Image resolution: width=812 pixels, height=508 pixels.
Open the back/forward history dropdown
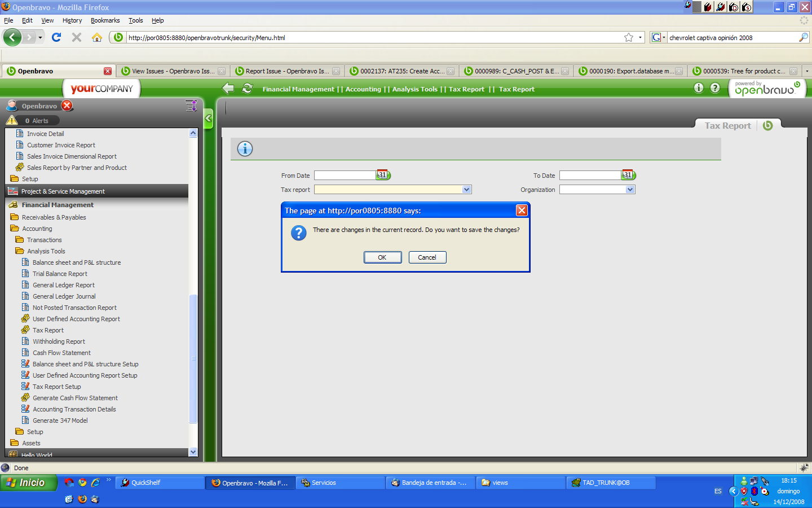[x=40, y=37]
